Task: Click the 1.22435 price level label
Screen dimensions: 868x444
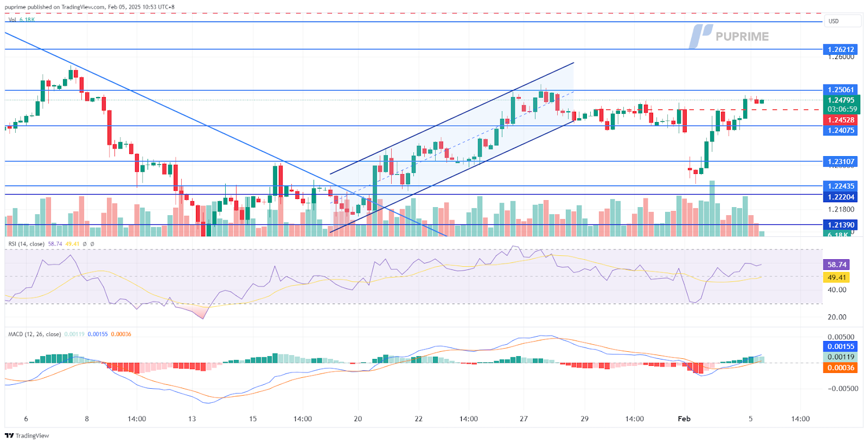Action: tap(840, 186)
